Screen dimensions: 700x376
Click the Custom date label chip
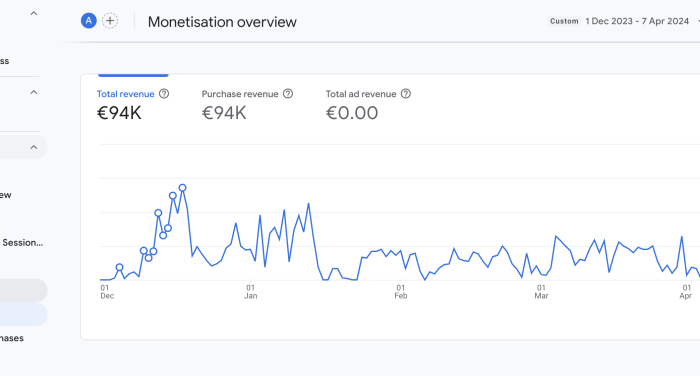564,21
